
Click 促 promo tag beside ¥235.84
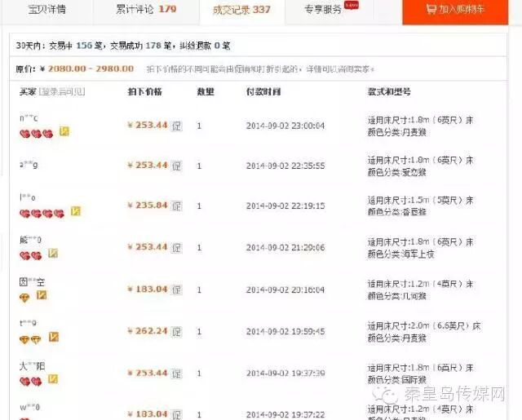coord(176,206)
